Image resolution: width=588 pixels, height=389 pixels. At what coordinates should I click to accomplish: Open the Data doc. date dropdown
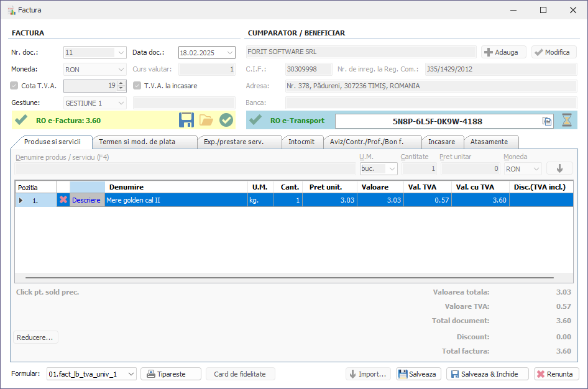(x=230, y=53)
